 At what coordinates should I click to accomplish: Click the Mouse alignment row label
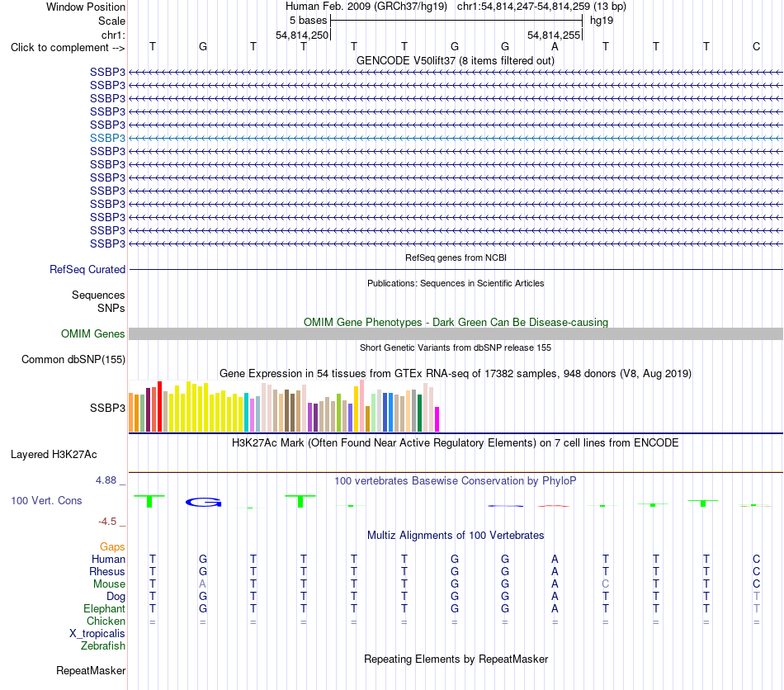(x=109, y=584)
